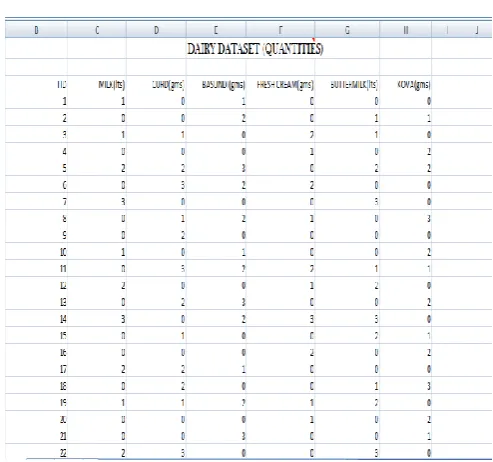The height and width of the screenshot is (462, 493).
Task: Select column J header
Action: (x=477, y=30)
